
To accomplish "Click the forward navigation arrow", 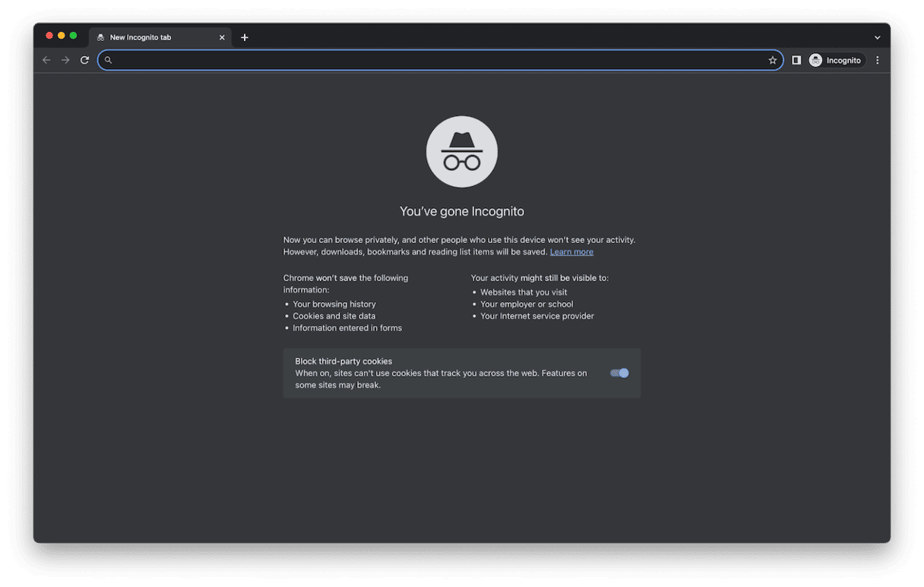I will (x=65, y=60).
